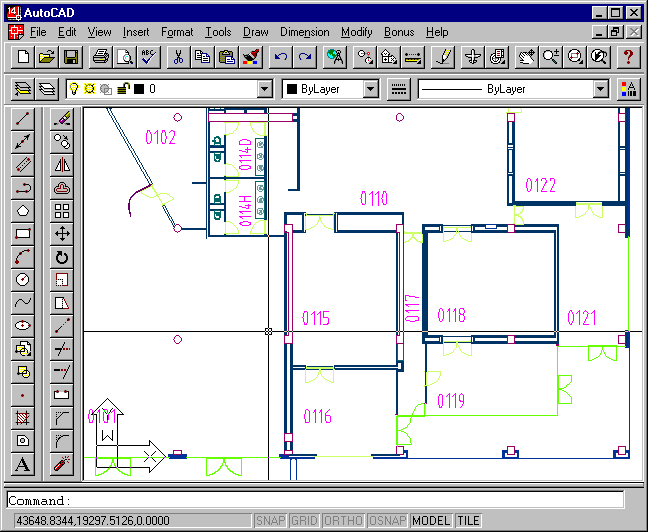The width and height of the screenshot is (648, 532).
Task: Run the ABC spelling check icon
Action: click(x=148, y=57)
